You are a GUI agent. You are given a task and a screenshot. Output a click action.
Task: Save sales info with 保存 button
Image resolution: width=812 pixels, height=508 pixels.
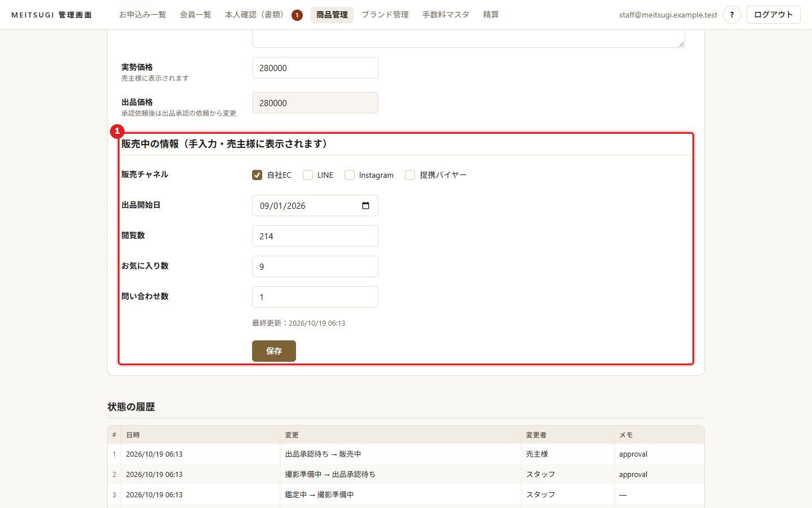[x=274, y=351]
